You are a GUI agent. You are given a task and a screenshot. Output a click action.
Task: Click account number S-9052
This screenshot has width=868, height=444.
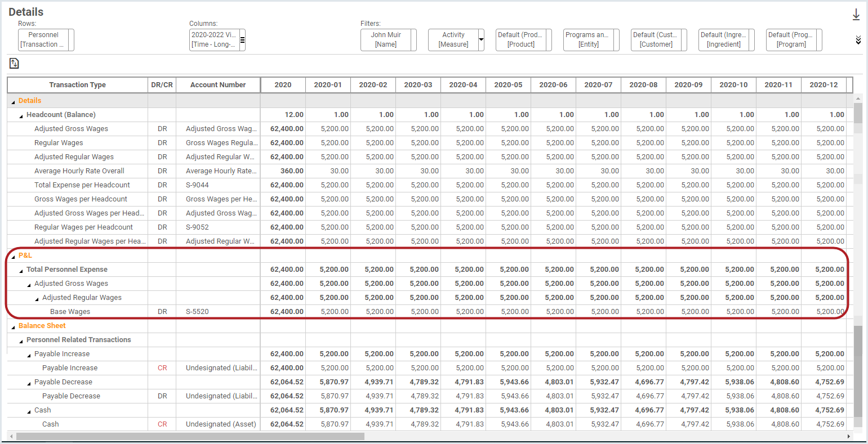click(197, 227)
